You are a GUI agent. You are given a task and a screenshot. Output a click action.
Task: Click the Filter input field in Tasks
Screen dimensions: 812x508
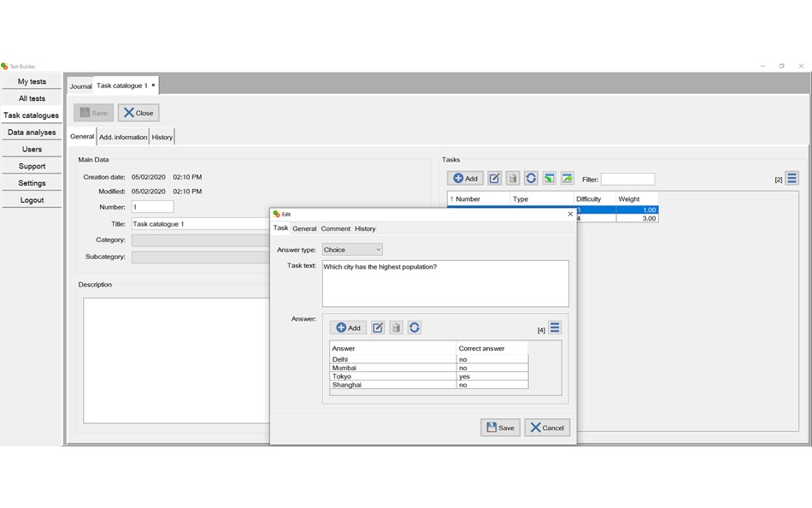point(627,180)
